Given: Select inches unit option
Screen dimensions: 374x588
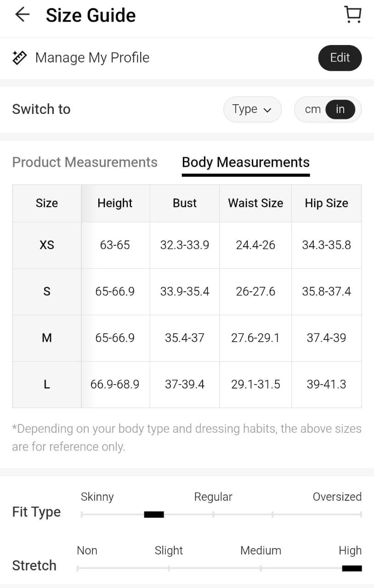Looking at the screenshot, I should click(x=340, y=109).
